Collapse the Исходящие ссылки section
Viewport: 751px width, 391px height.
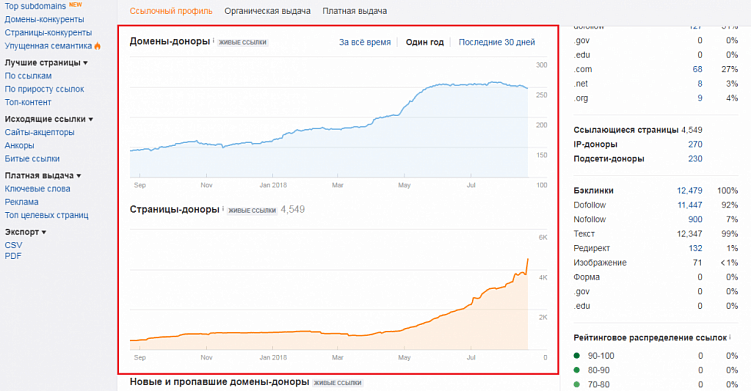tap(49, 119)
